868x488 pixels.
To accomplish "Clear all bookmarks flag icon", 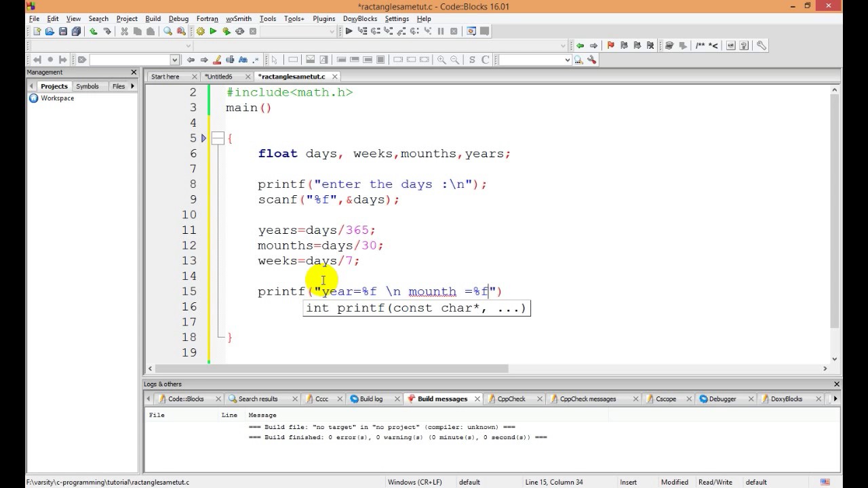I will pos(651,45).
